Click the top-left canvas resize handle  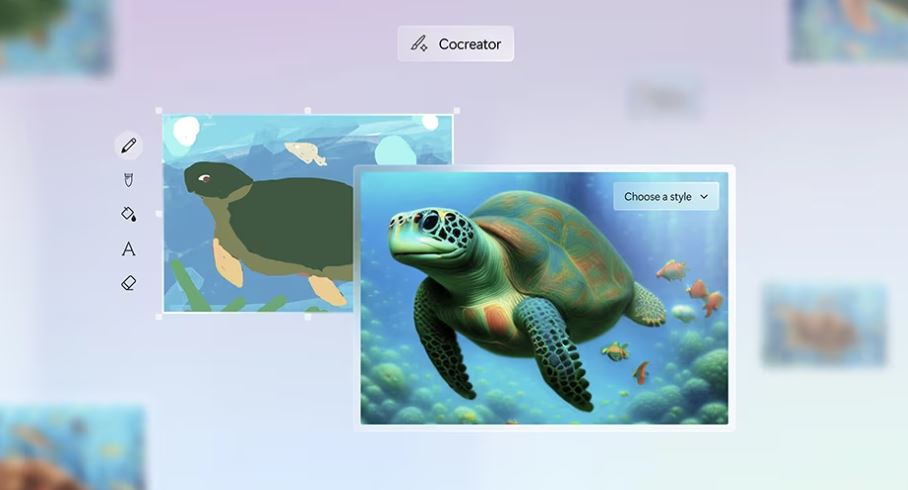point(159,111)
